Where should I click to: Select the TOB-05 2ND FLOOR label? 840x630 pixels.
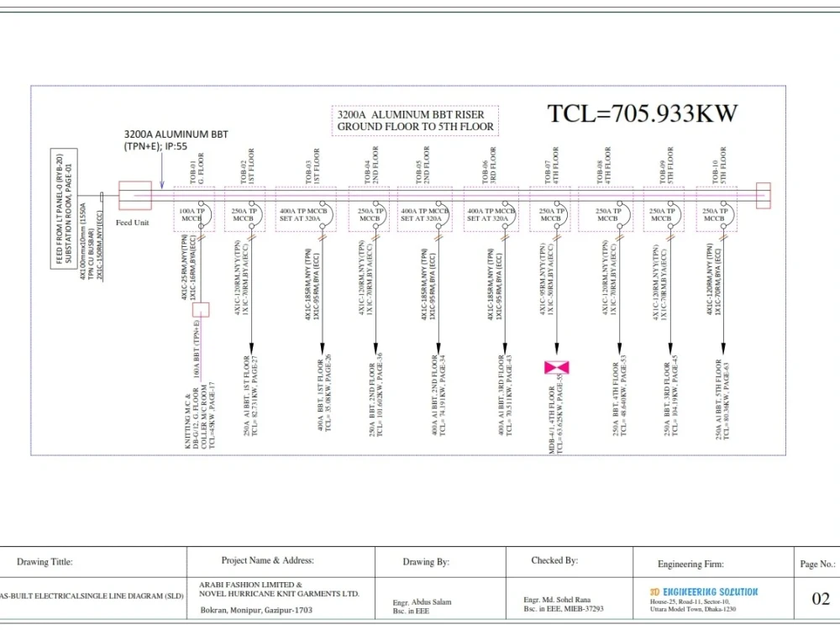coord(423,165)
